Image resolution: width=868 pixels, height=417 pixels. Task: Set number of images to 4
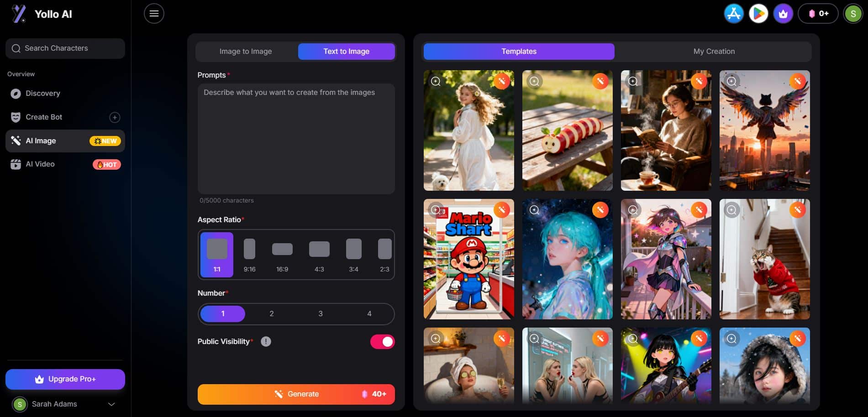(x=369, y=314)
